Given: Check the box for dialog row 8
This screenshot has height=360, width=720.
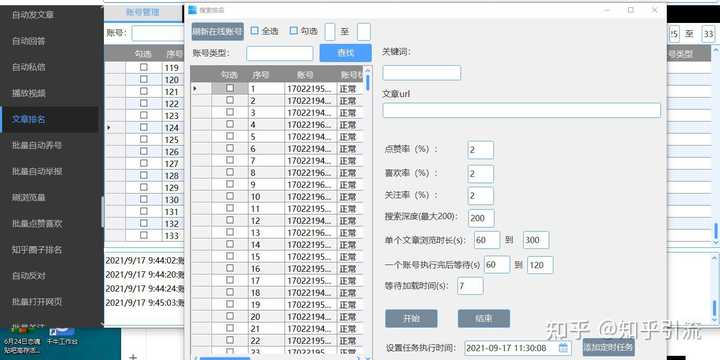Looking at the screenshot, I should pos(230,172).
